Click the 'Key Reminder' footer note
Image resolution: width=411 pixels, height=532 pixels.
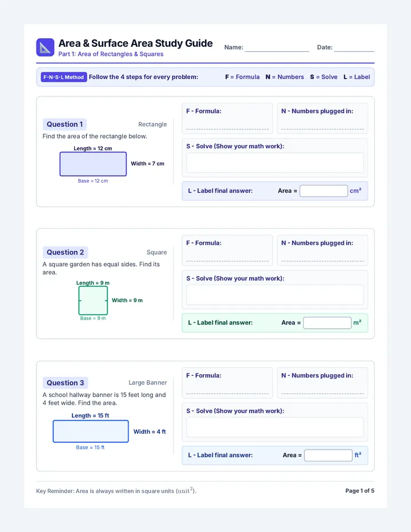pos(116,490)
